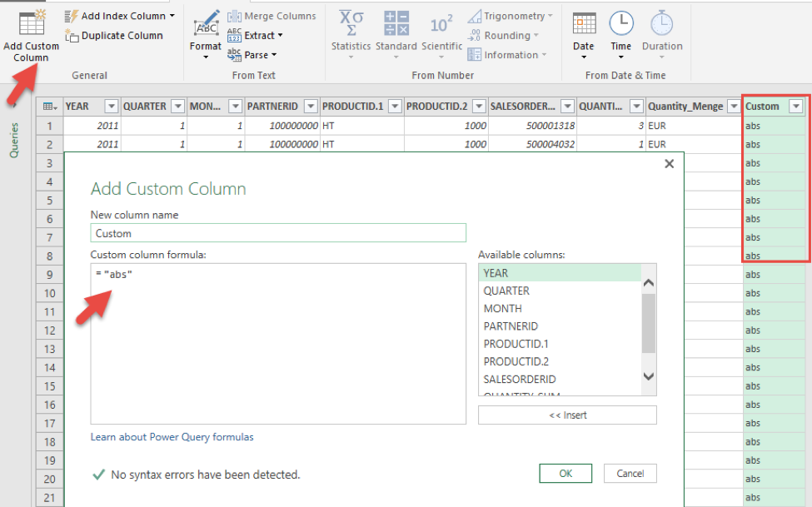Click the 500004032 sales order cell
The width and height of the screenshot is (812, 507).
532,145
